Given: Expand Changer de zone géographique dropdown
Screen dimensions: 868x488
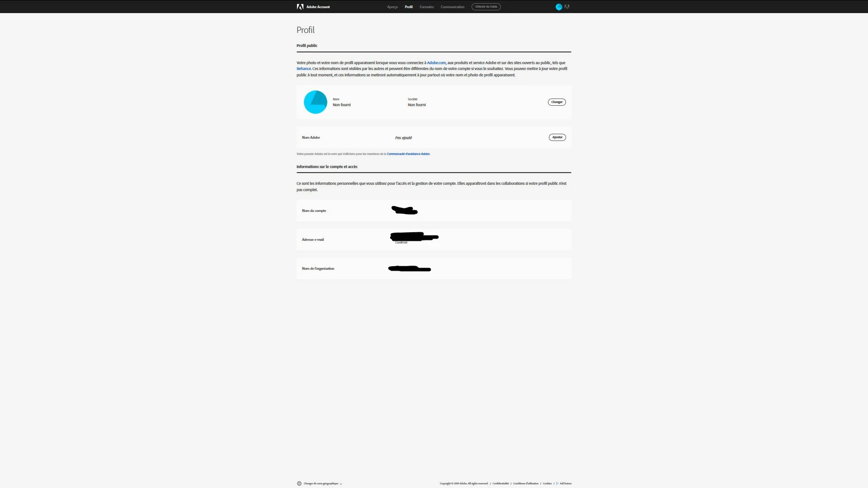Looking at the screenshot, I should point(323,483).
